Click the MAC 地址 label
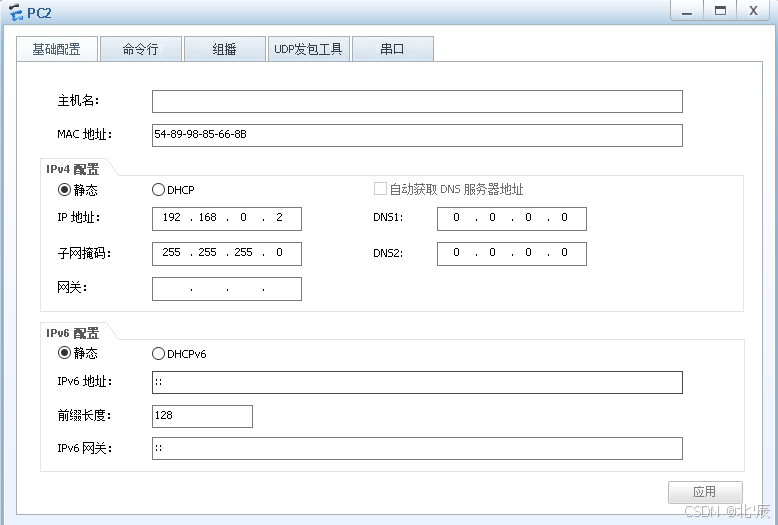 coord(84,134)
